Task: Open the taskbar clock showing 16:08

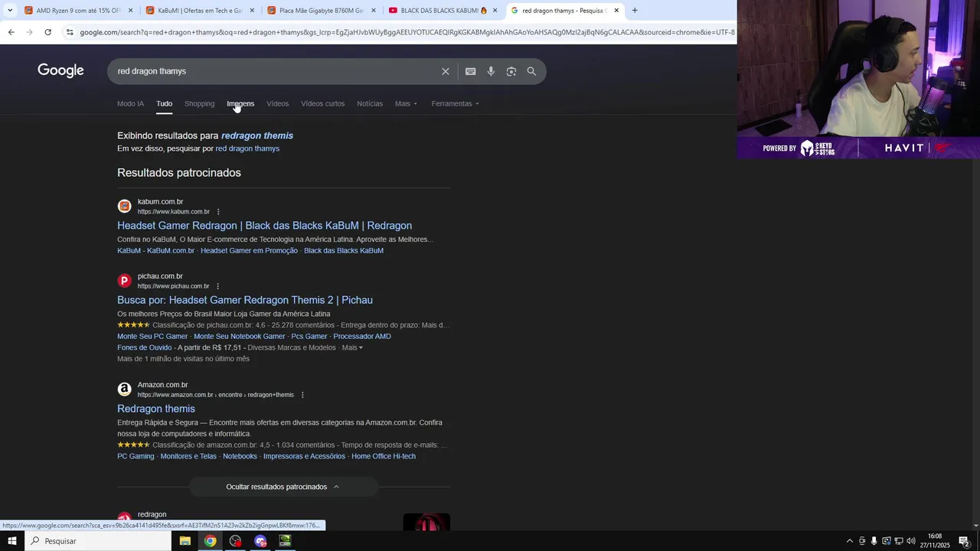Action: (935, 541)
